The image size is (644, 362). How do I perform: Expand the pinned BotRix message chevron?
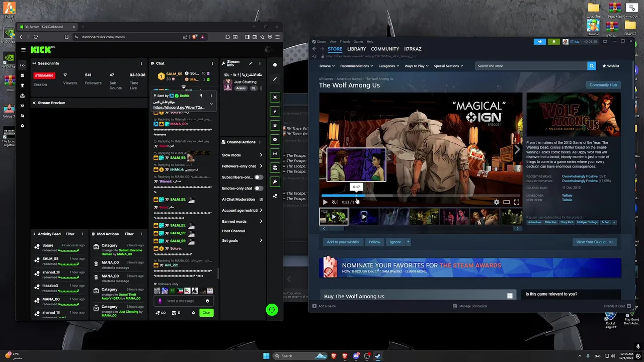[211, 104]
